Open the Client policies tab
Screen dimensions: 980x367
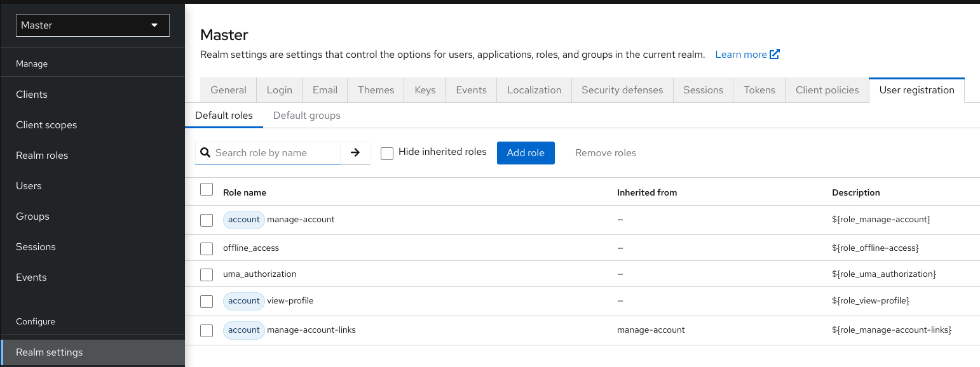(827, 90)
